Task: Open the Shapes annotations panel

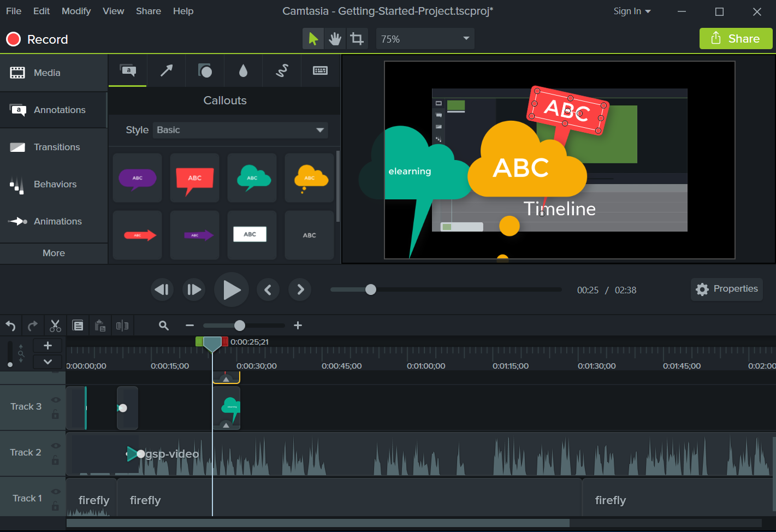Action: click(205, 70)
